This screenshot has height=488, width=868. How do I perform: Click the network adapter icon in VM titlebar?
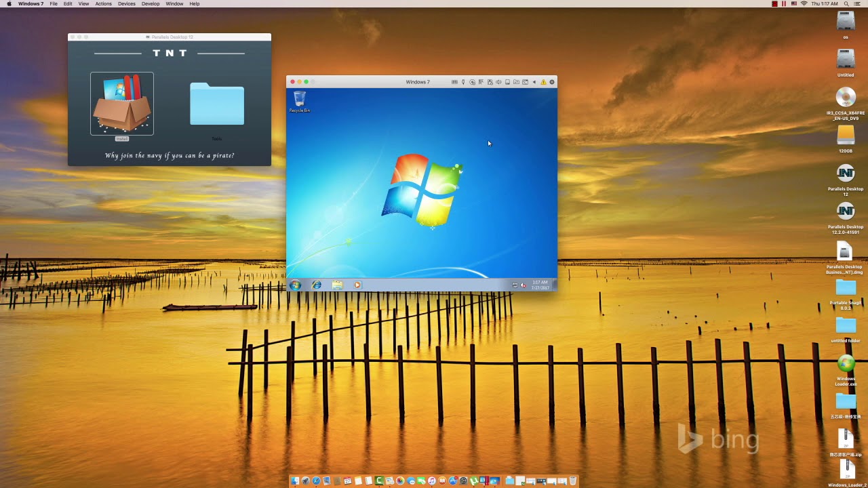481,82
